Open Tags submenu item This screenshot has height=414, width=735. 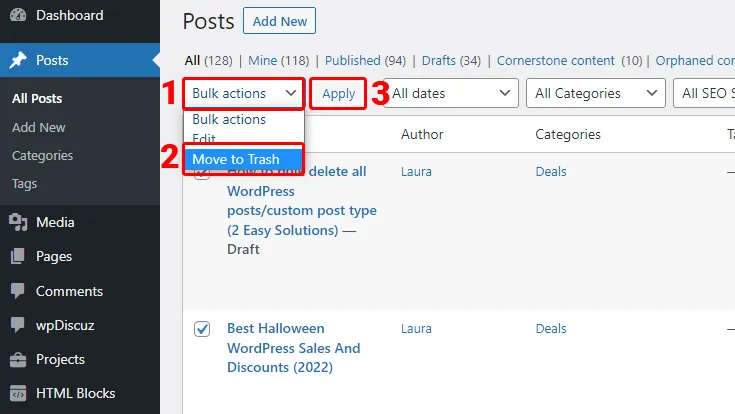pyautogui.click(x=24, y=183)
